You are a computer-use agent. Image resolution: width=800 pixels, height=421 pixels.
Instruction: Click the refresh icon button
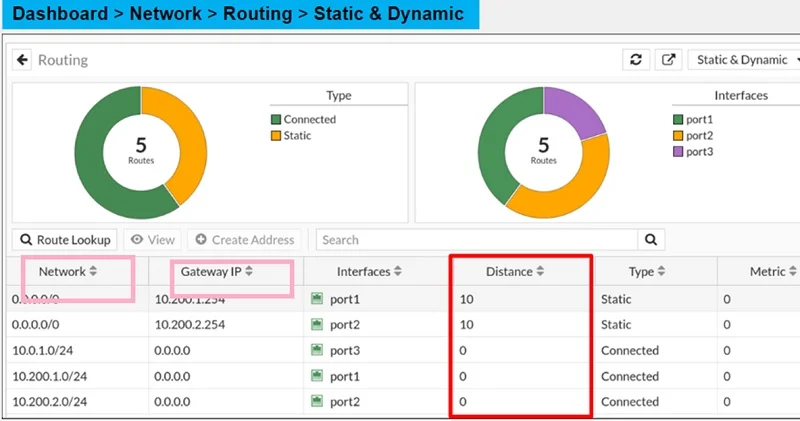(x=635, y=60)
